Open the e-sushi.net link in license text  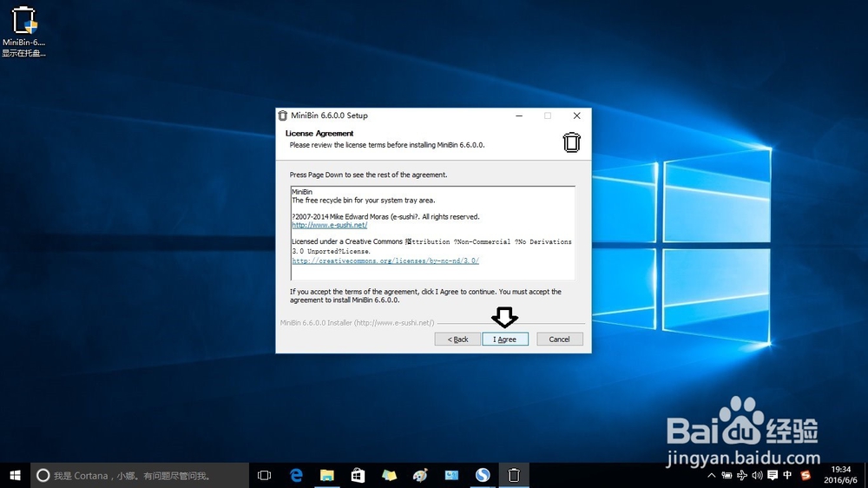pyautogui.click(x=329, y=226)
